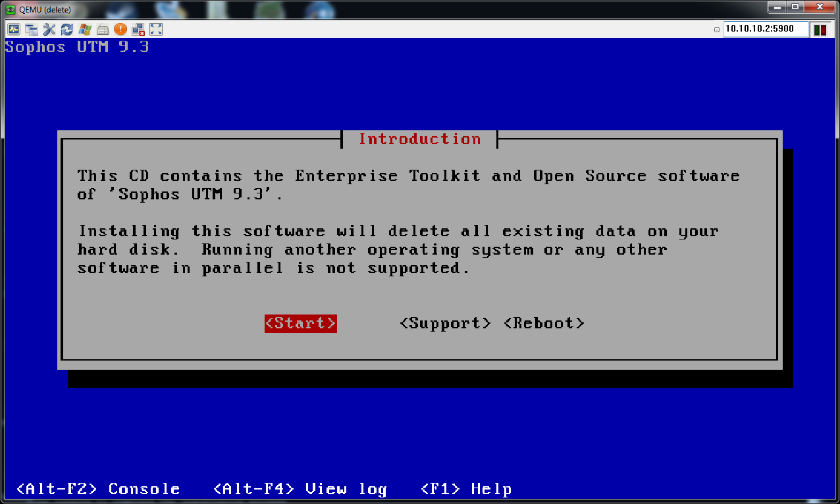Click the line 'of 'Sophos UTM 9.3'.'
This screenshot has width=840, height=504.
[x=180, y=195]
